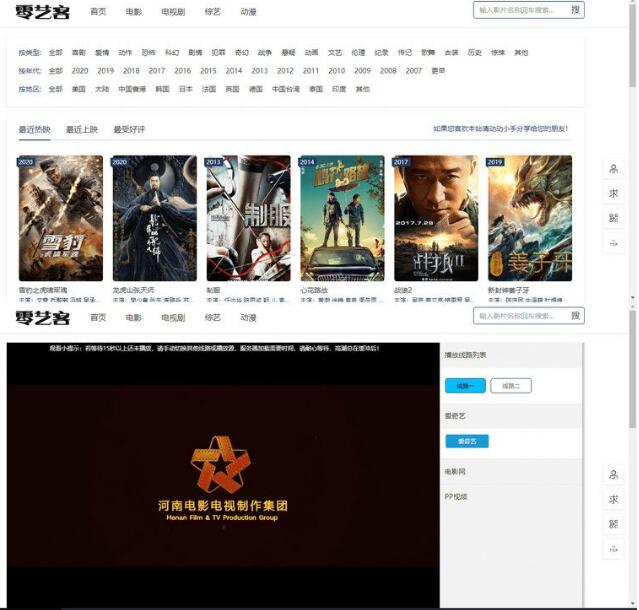Screen dimensions: 639x610
Task: Filter by genre 战争
Action: (x=265, y=53)
